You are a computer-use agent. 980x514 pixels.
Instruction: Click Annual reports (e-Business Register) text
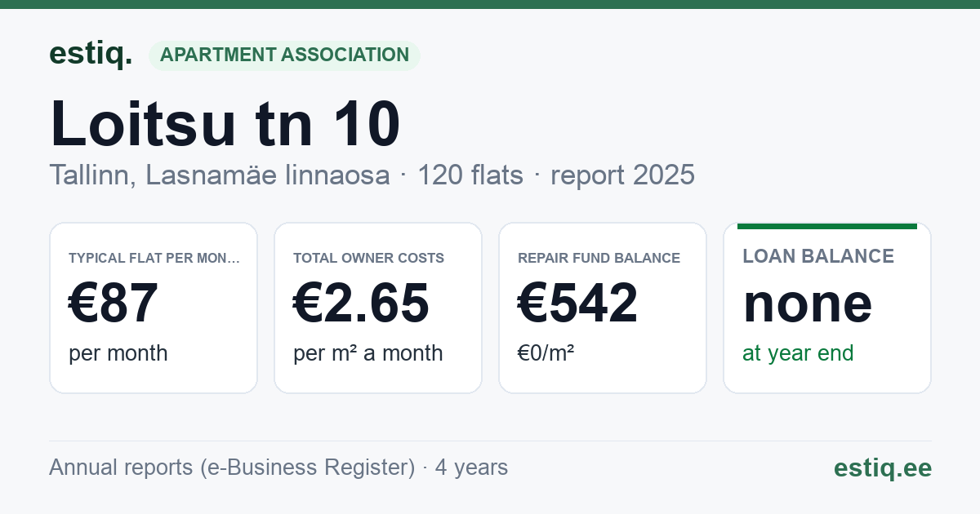(232, 467)
